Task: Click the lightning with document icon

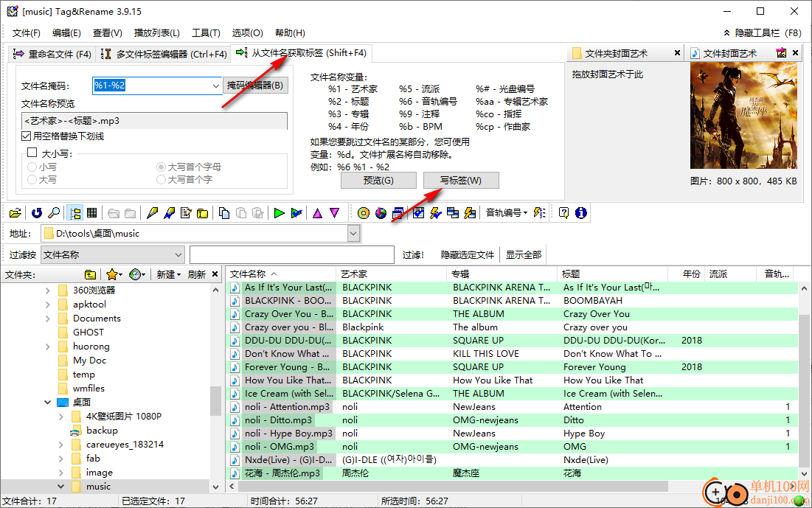Action: 470,213
